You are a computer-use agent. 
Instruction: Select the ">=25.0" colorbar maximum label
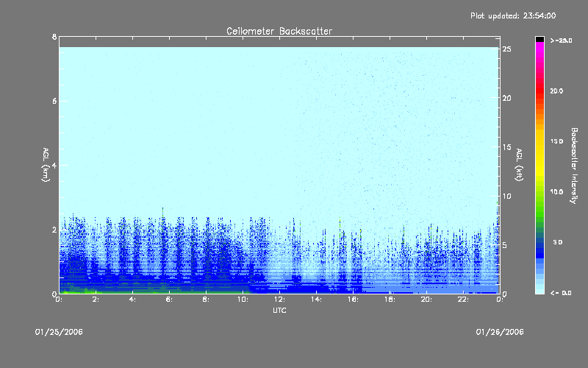[x=561, y=40]
